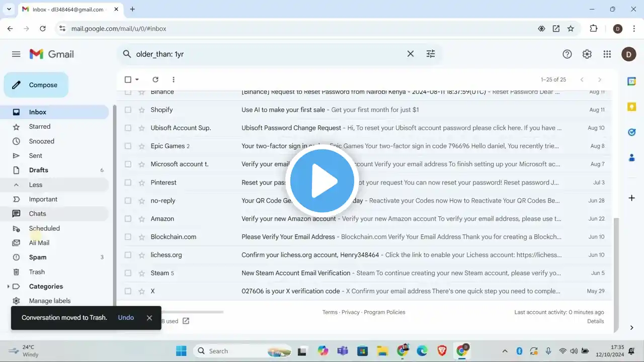Open the Sent folder
The image size is (644, 362).
coord(54,156)
